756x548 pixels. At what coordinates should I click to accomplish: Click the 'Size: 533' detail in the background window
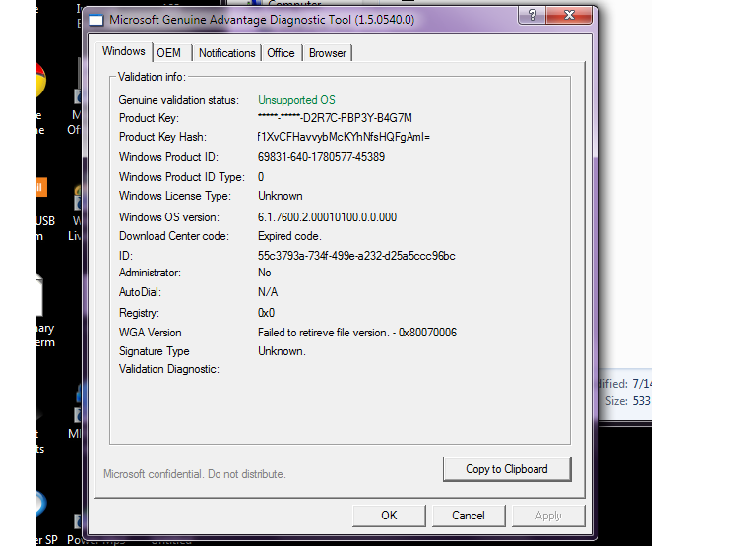pos(628,401)
